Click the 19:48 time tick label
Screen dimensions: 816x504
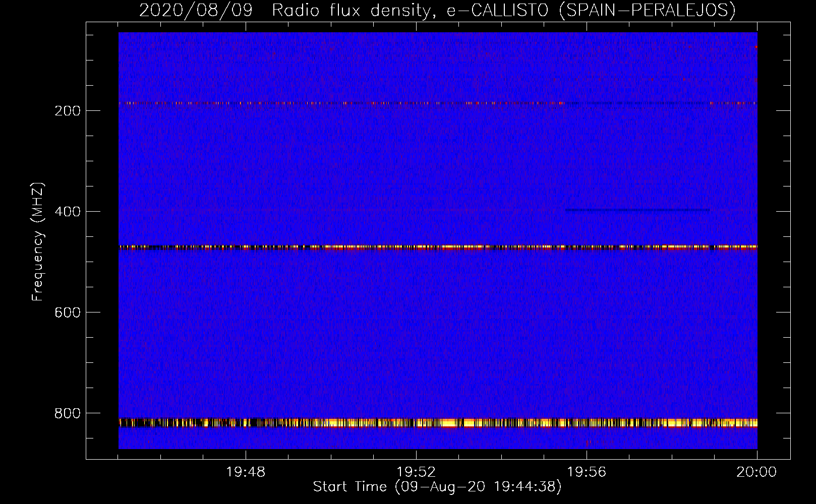(246, 472)
